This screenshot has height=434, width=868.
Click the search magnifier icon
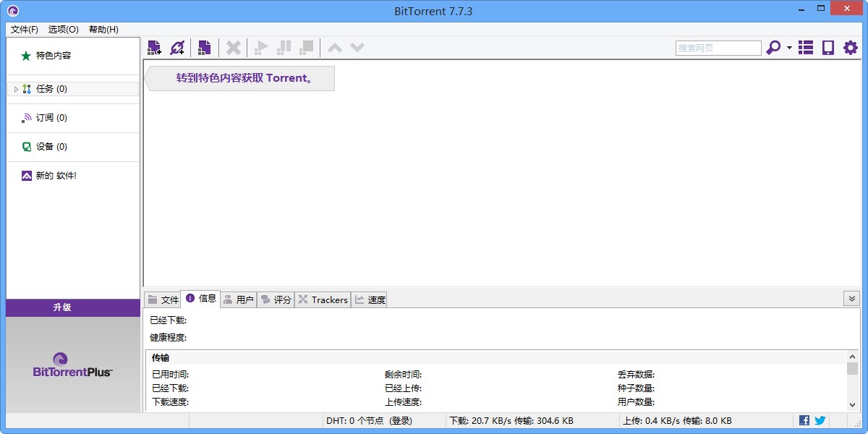(773, 47)
